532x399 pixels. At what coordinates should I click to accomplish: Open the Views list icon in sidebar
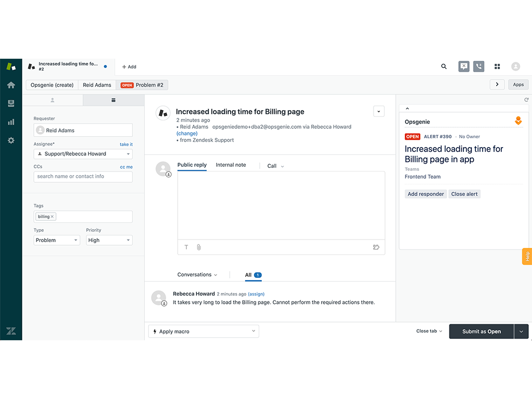pos(11,103)
